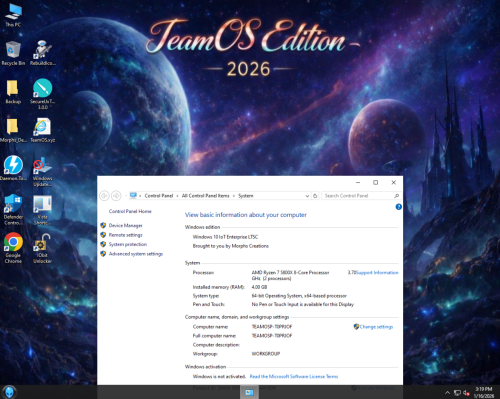Open the network tray icon
The width and height of the screenshot is (500, 399).
click(458, 393)
